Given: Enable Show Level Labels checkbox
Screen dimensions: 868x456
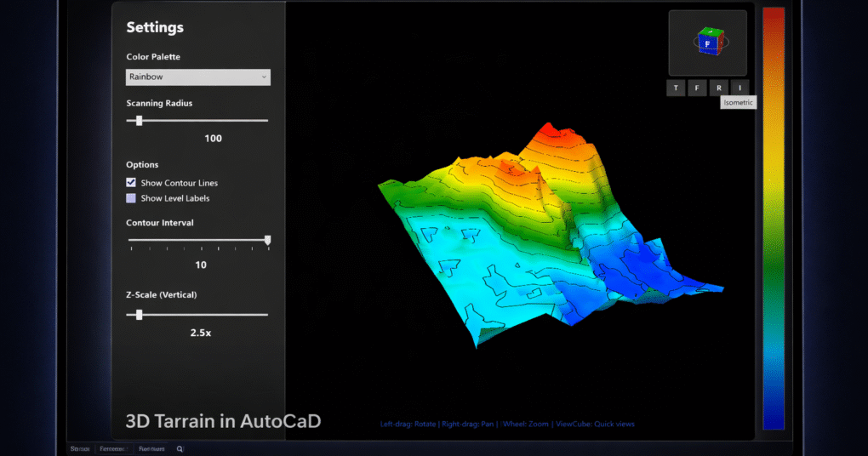Looking at the screenshot, I should coord(131,198).
